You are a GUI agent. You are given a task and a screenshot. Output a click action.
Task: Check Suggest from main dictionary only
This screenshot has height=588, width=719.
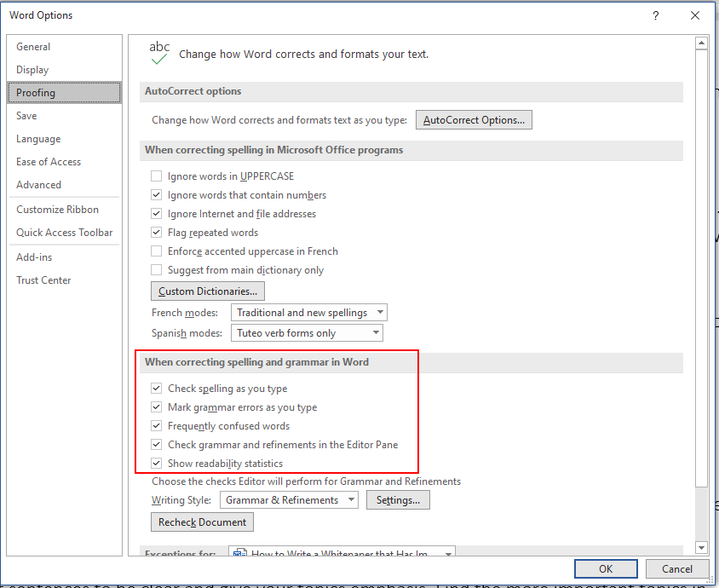[x=157, y=270]
